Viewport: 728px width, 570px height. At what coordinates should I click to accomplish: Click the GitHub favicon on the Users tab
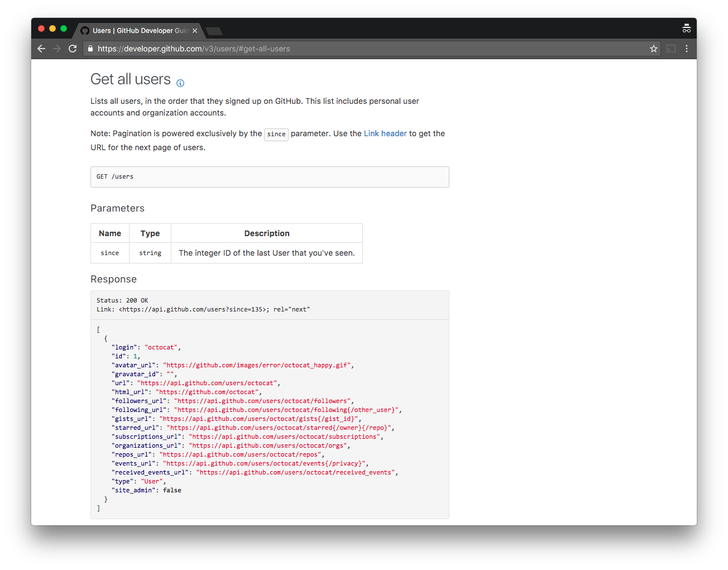pyautogui.click(x=85, y=31)
